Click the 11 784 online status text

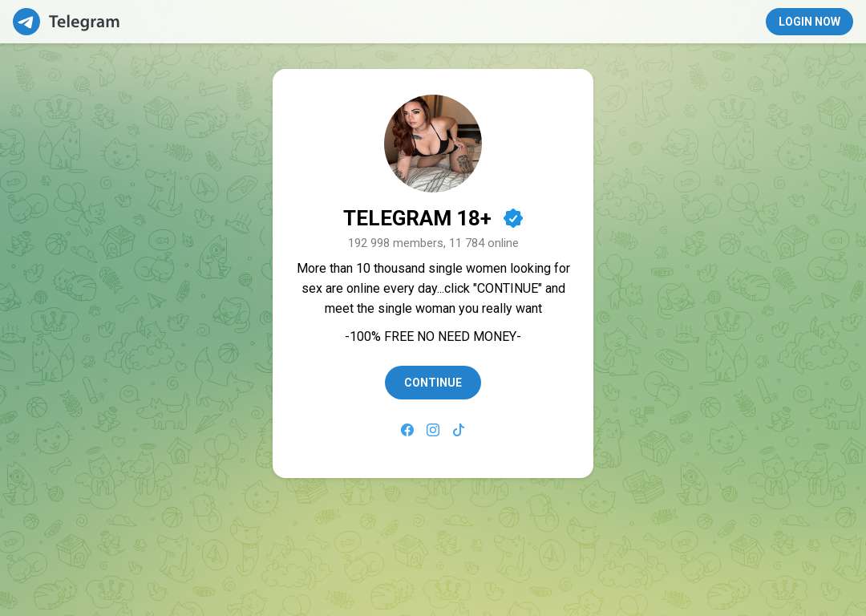click(484, 243)
